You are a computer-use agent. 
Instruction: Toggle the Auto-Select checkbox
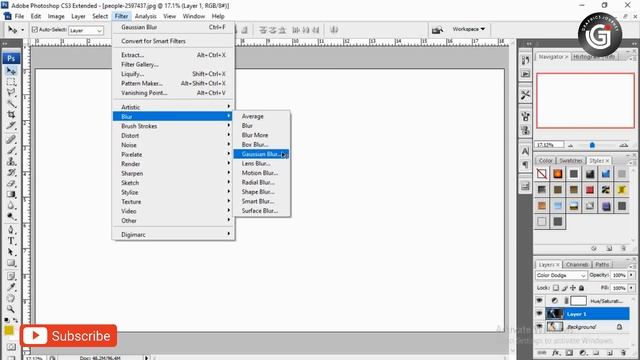[x=35, y=29]
